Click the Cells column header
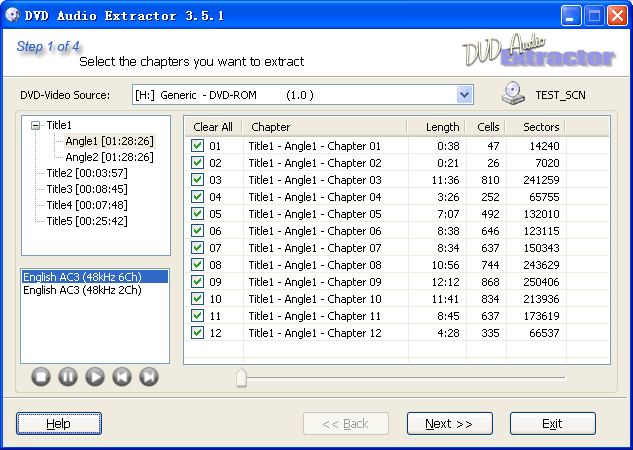This screenshot has height=450, width=633. (486, 127)
